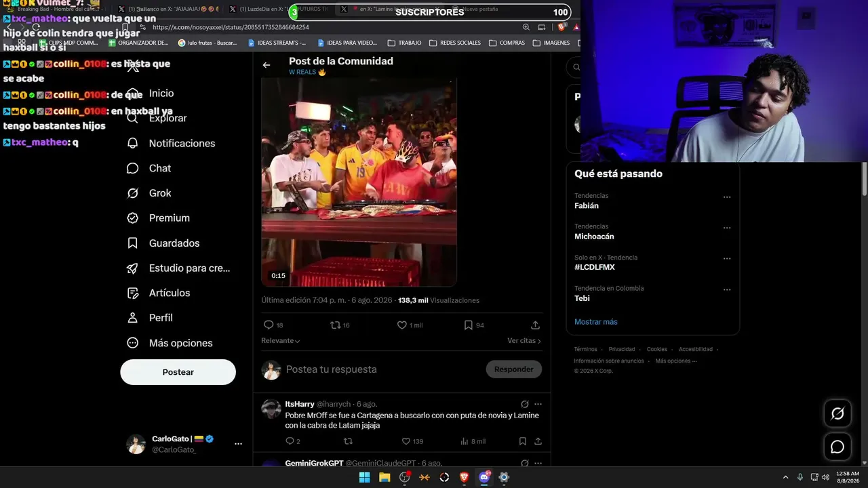Click the Artículos document icon
Viewport: 868px width, 488px height.
pos(133,293)
